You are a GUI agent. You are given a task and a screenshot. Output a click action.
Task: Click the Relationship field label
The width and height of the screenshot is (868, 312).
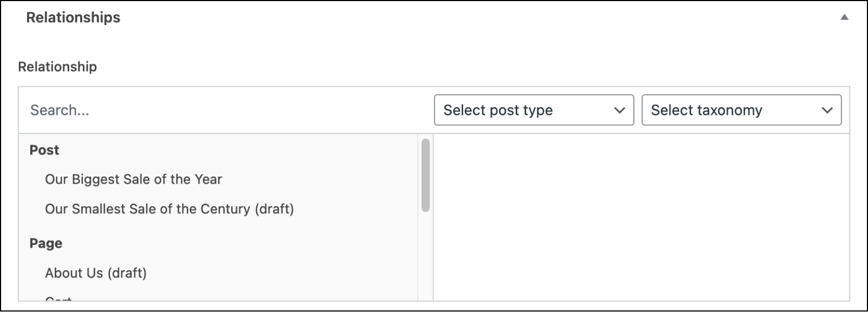(57, 67)
